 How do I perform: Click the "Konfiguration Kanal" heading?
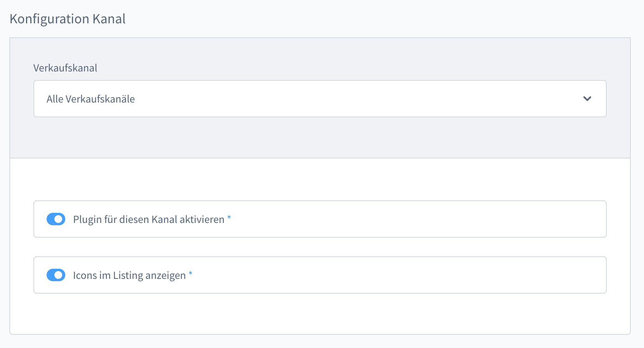68,19
